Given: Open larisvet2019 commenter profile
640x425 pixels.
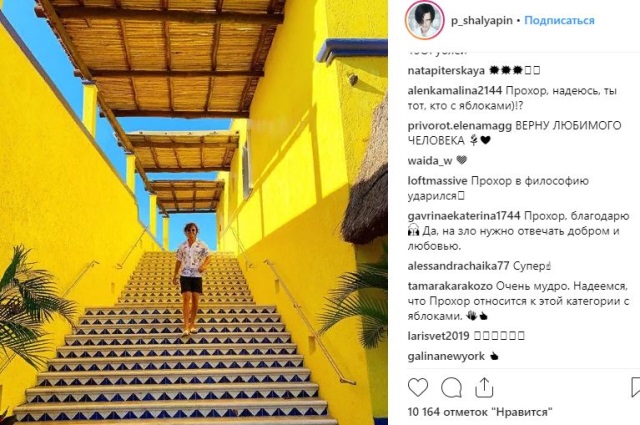Looking at the screenshot, I should 438,336.
